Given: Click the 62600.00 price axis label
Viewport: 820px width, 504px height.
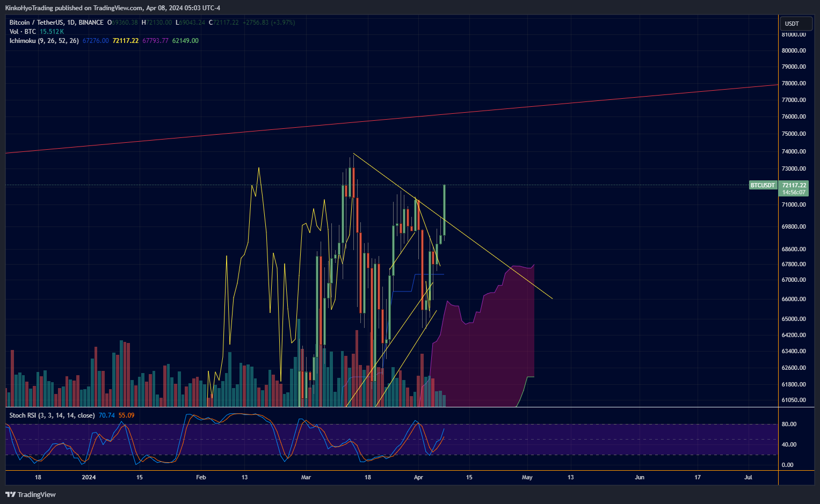Looking at the screenshot, I should pyautogui.click(x=794, y=368).
